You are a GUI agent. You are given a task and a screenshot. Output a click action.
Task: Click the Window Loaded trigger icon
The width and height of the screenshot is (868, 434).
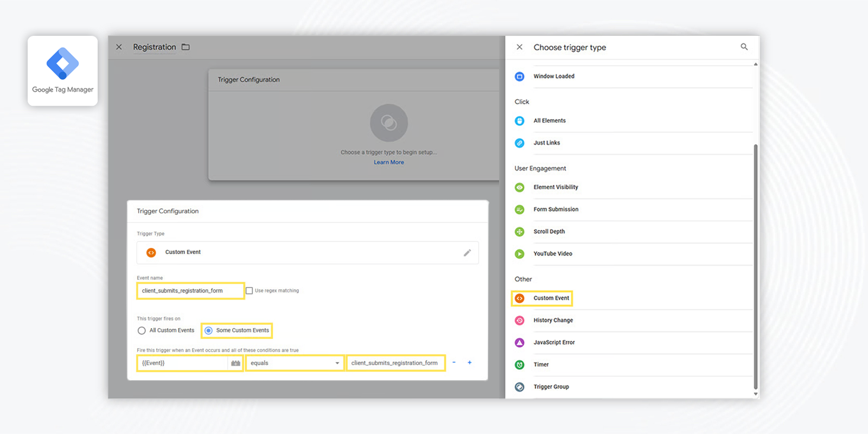[x=519, y=76]
